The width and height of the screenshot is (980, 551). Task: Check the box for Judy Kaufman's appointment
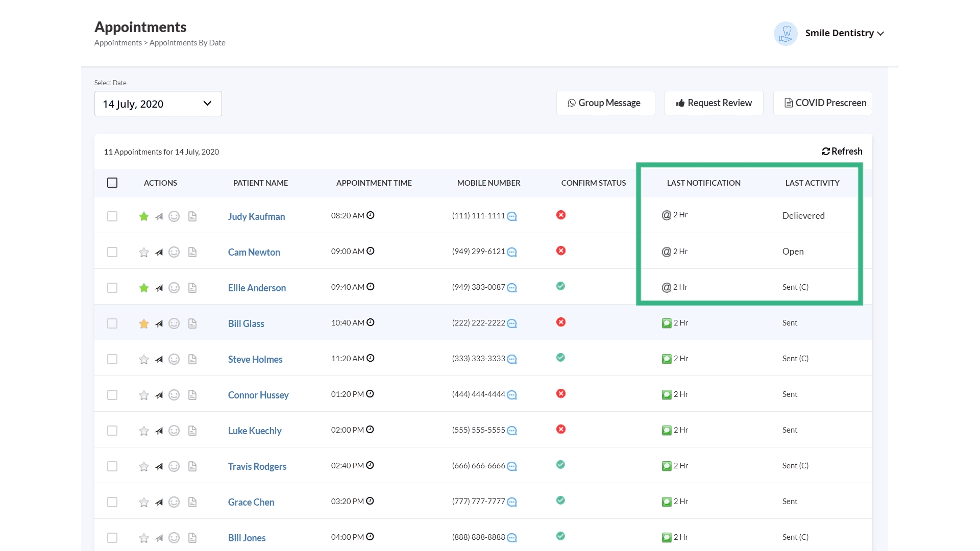pyautogui.click(x=112, y=216)
